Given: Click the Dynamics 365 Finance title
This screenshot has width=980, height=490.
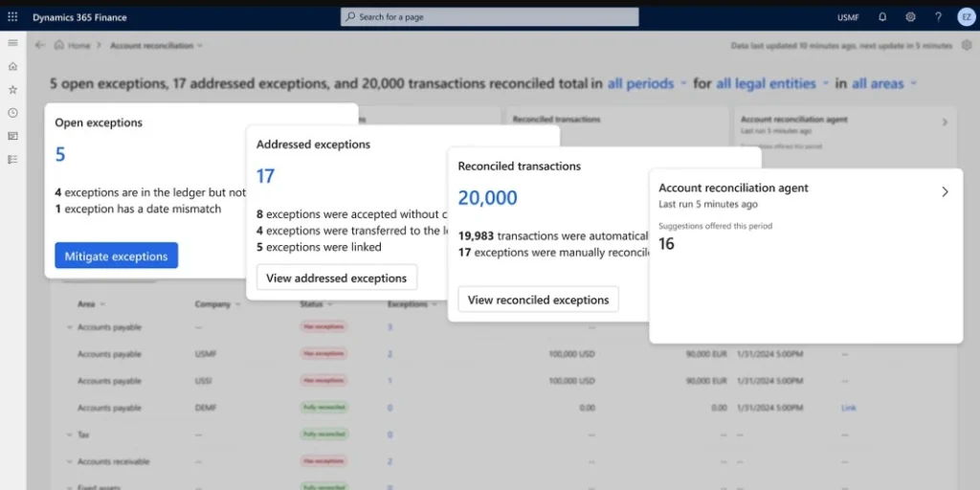Looking at the screenshot, I should pos(79,17).
